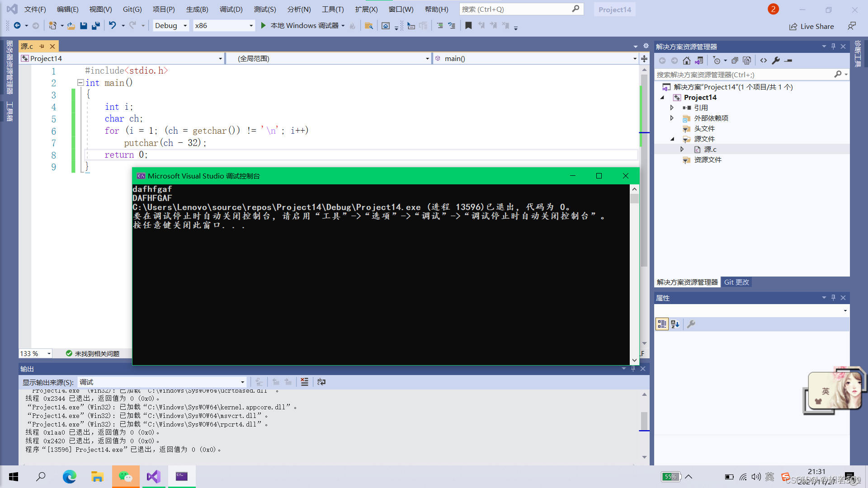Click the zoom level percentage input
Screen dimensions: 868x488
click(31, 353)
